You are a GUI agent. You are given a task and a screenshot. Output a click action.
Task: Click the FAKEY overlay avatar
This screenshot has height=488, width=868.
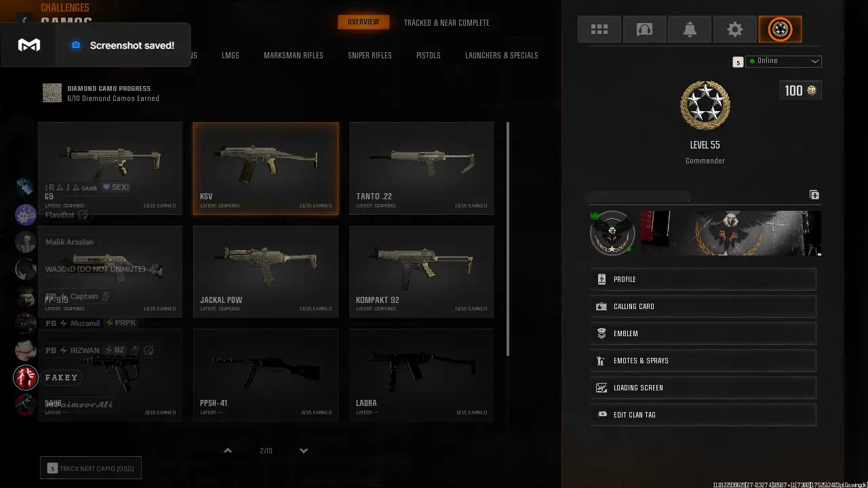tap(26, 378)
